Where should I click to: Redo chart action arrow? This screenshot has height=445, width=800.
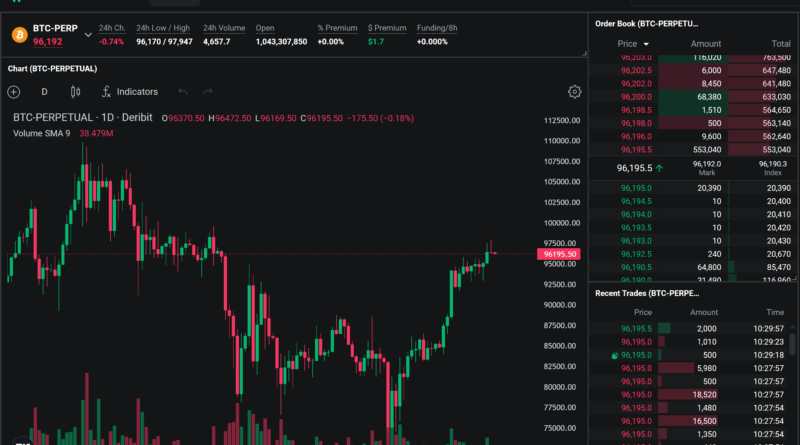pyautogui.click(x=208, y=92)
